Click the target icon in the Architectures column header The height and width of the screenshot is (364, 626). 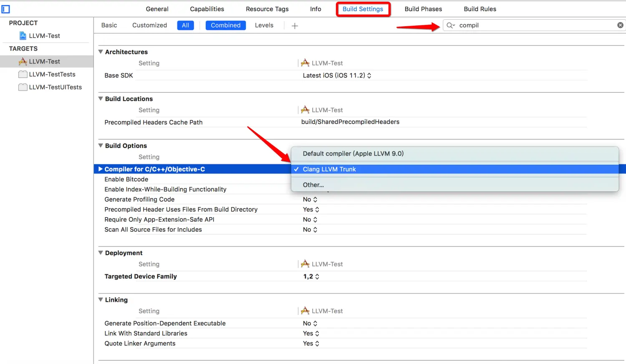point(305,63)
